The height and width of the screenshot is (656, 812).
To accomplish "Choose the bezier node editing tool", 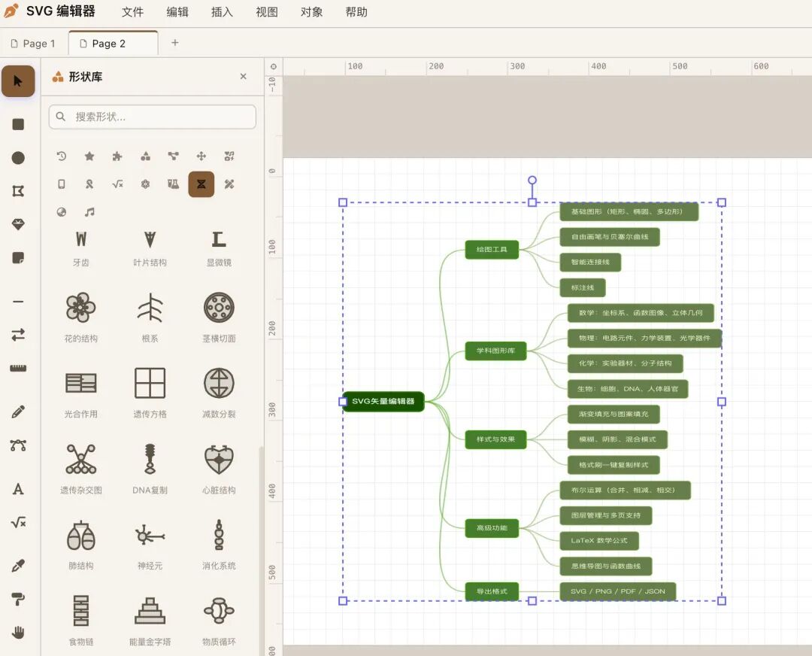I will [18, 445].
